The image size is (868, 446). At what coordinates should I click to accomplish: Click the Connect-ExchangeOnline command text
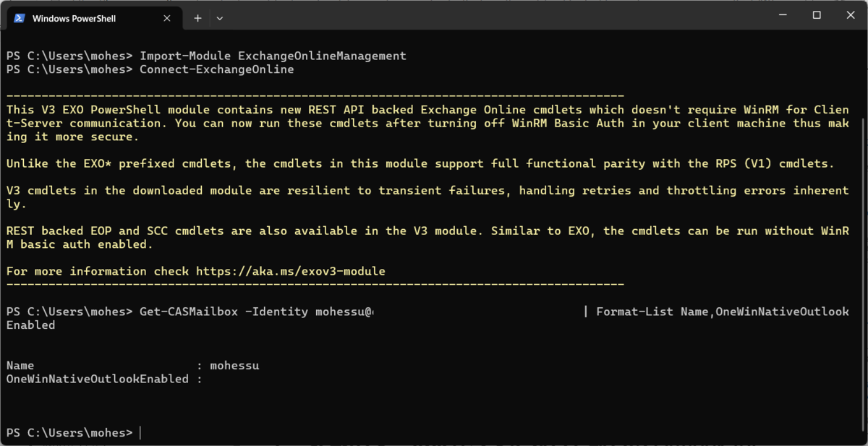pos(217,69)
